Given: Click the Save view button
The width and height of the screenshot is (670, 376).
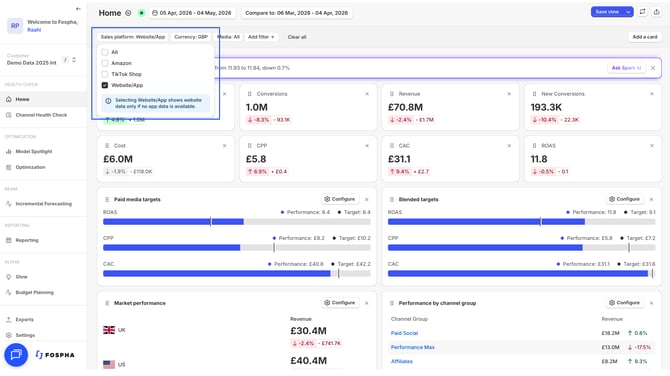Looking at the screenshot, I should [x=607, y=12].
